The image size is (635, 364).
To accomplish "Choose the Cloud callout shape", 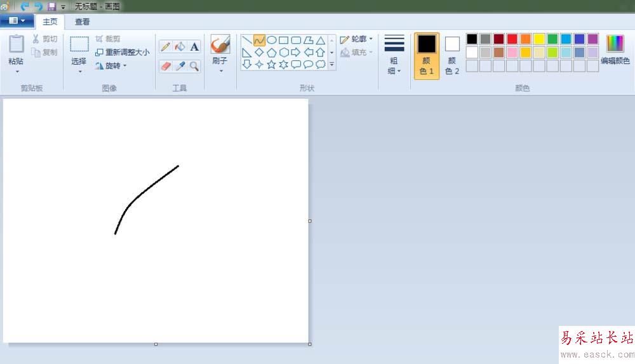I will pyautogui.click(x=320, y=64).
